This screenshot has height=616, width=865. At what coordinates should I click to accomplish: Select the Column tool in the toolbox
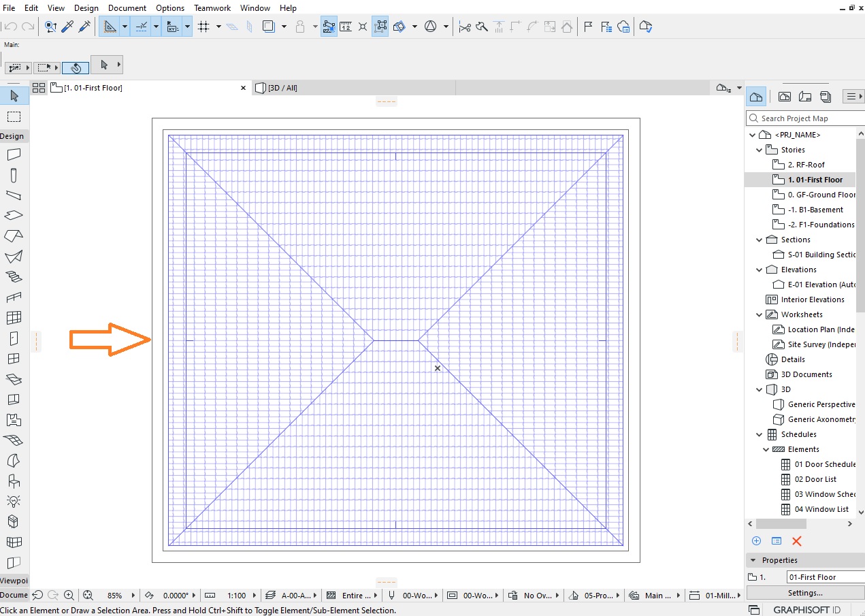14,176
